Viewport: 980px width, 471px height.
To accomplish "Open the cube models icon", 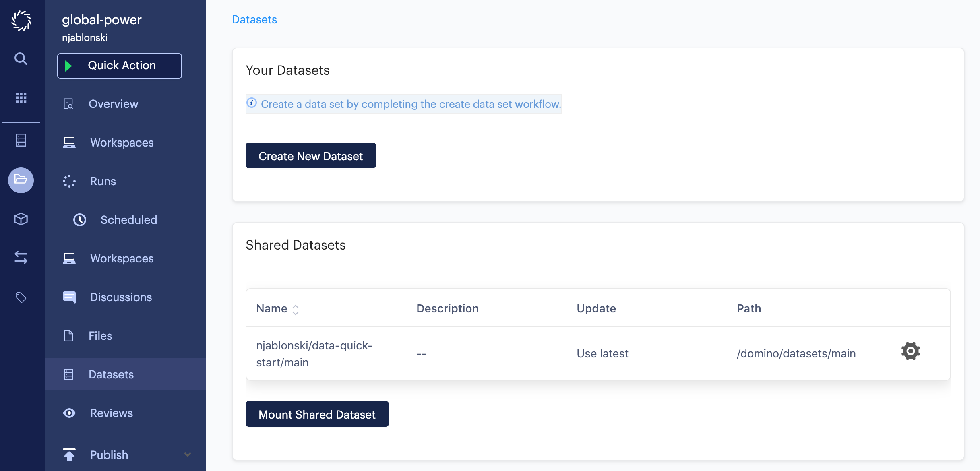I will pyautogui.click(x=21, y=219).
